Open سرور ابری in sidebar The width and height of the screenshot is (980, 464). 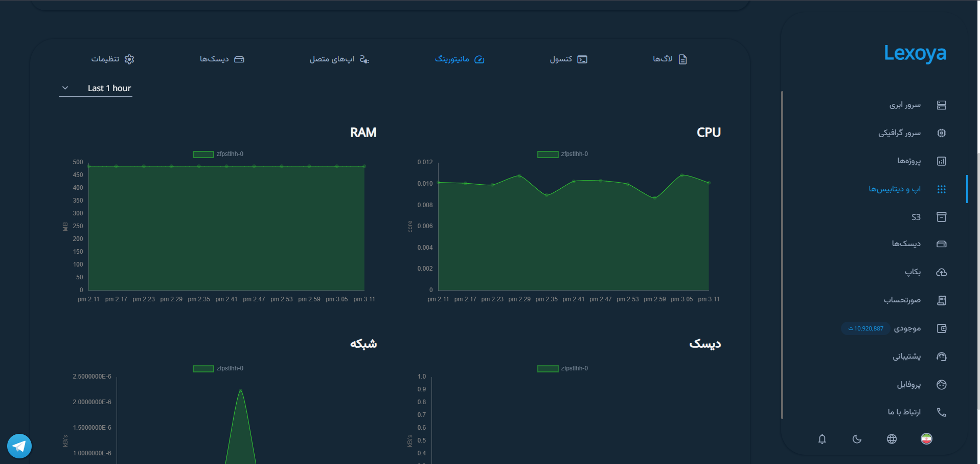[x=905, y=105]
